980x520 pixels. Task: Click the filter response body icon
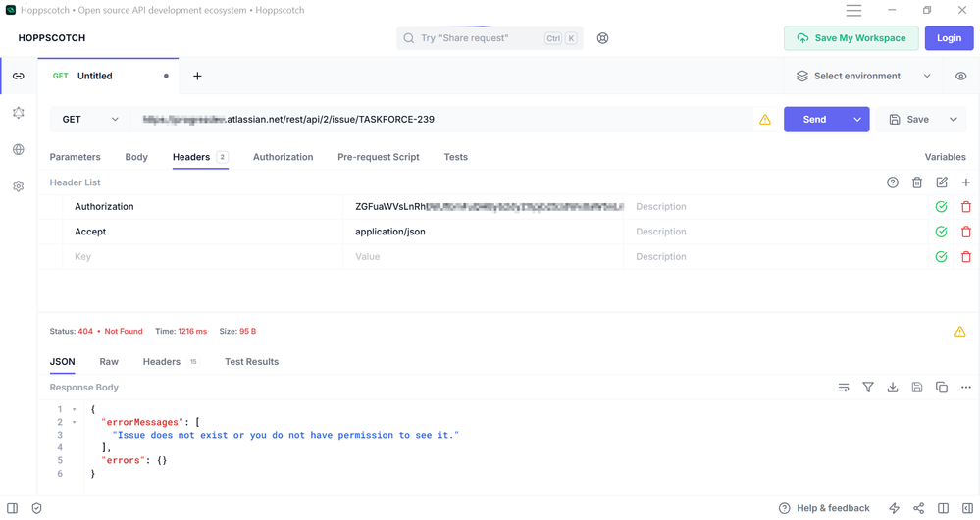(868, 388)
